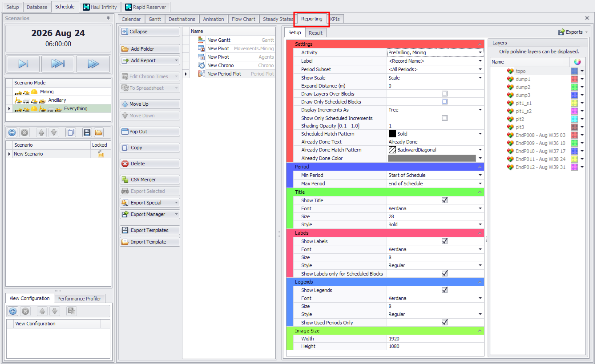Click the topo layer color swatch

coord(574,71)
